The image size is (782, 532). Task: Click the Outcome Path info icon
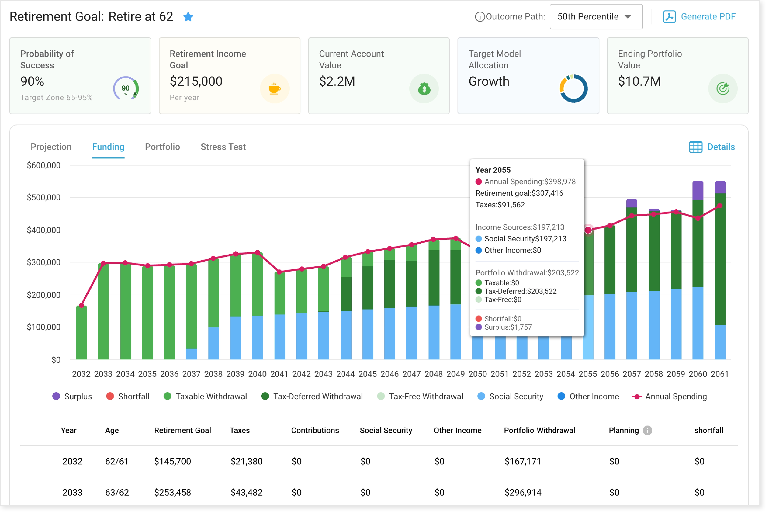click(x=479, y=17)
